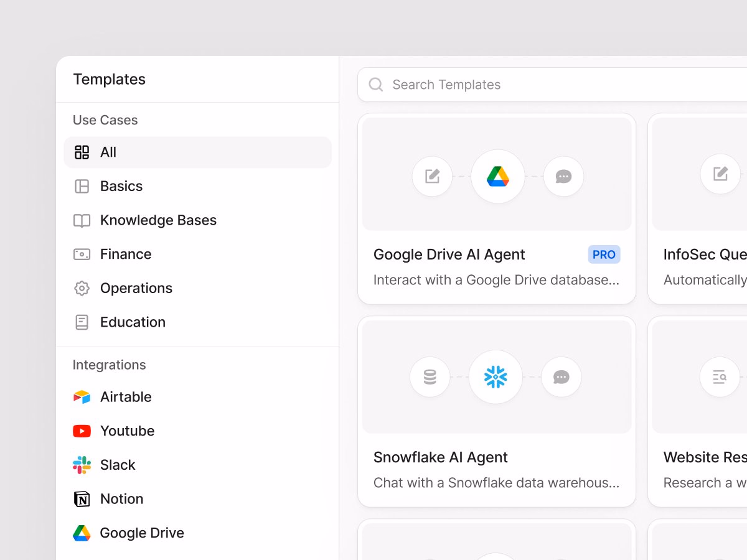
Task: Click the Use Cases section label
Action: (105, 120)
